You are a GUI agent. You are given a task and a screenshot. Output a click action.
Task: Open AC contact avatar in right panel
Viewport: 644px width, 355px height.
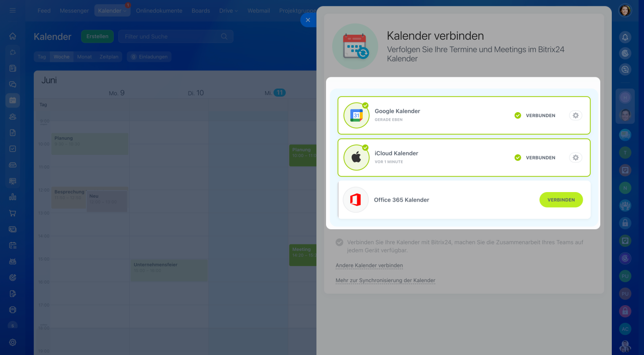tap(625, 329)
